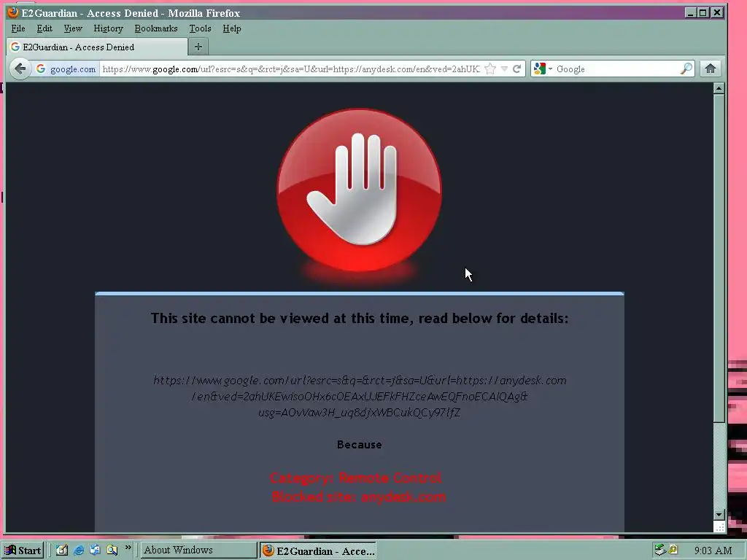Click the blocked URL text in italics

[x=360, y=396]
